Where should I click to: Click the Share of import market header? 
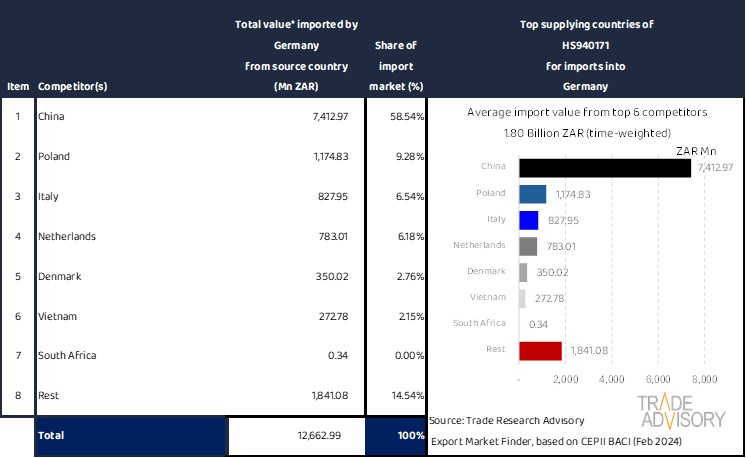coord(396,65)
